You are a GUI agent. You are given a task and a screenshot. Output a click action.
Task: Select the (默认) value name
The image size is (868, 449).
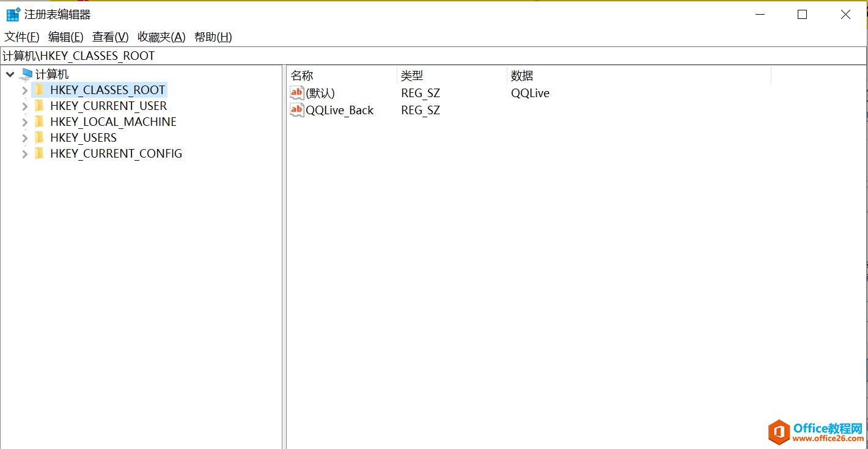coord(320,93)
